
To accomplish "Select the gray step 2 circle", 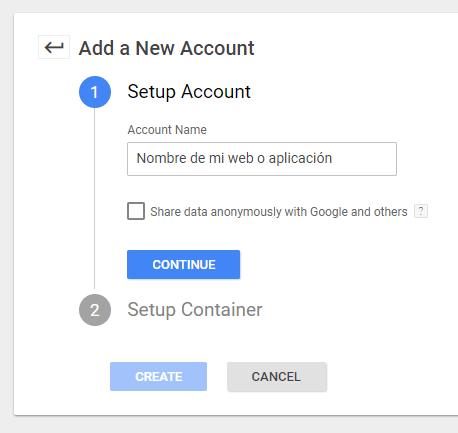I will [95, 310].
